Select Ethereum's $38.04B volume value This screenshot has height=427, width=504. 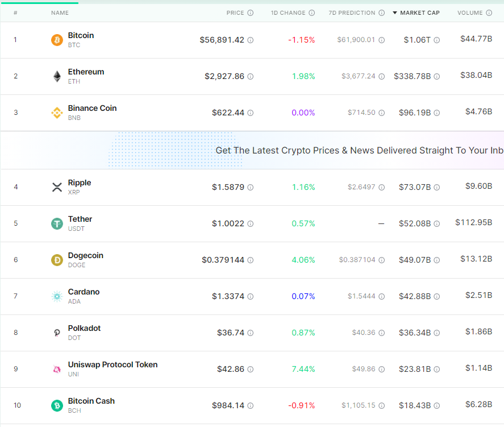click(x=476, y=75)
